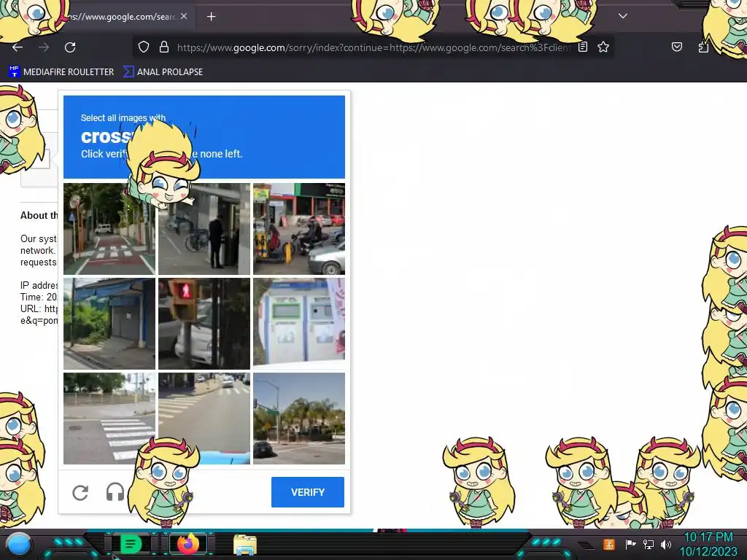Select captcha tile with road and distant cars
747x560 pixels.
(204, 419)
